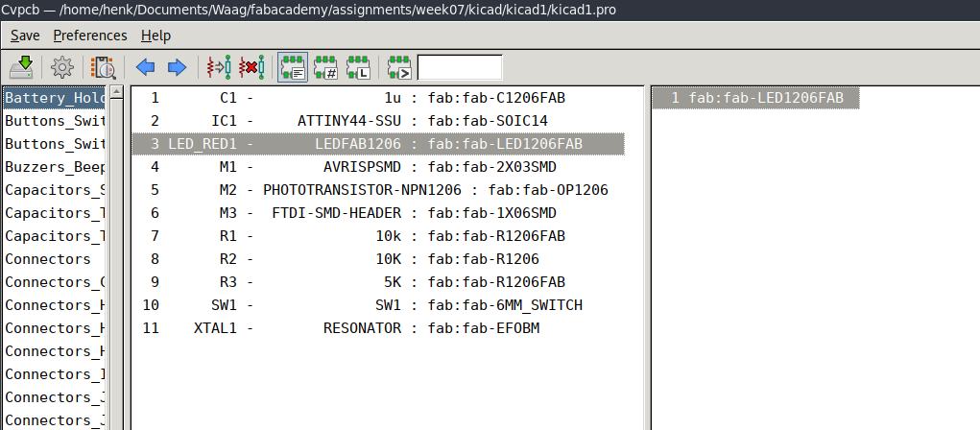Select component row C1 1u
The width and height of the screenshot is (980, 430).
378,98
